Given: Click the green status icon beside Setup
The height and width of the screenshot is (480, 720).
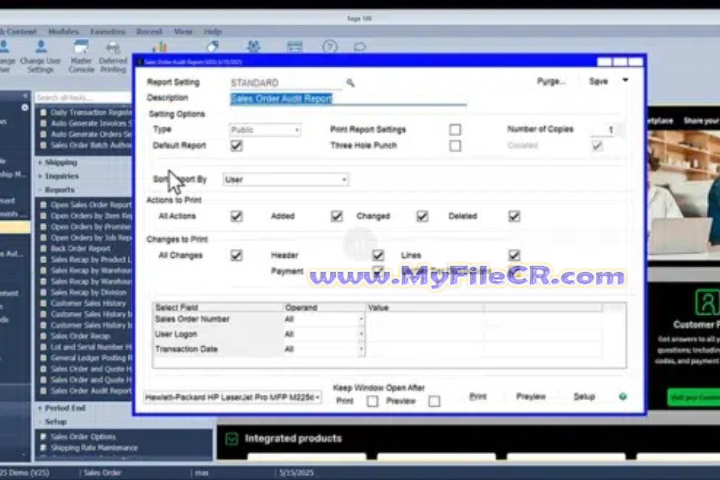Looking at the screenshot, I should (x=623, y=396).
